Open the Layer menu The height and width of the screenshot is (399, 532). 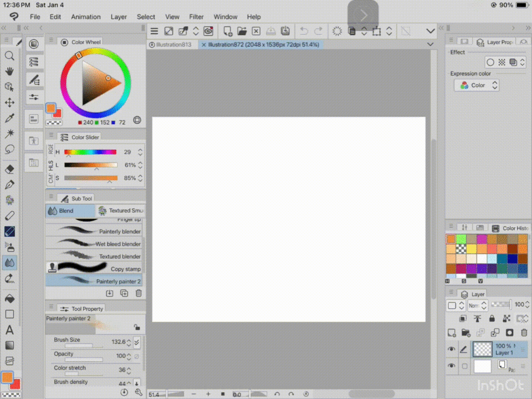click(x=119, y=17)
